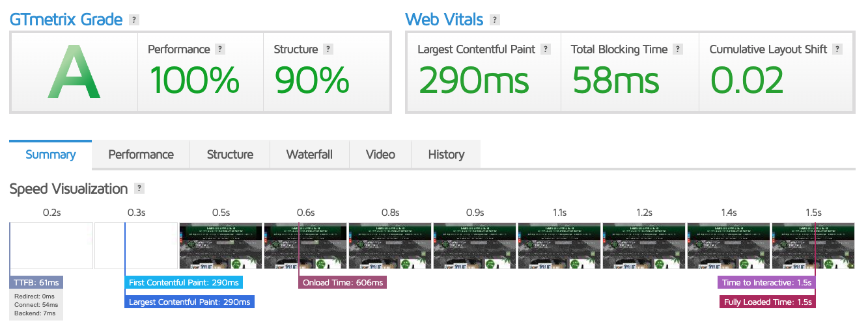868x329 pixels.
Task: Open help icon next to Speed Visualization
Action: 139,189
